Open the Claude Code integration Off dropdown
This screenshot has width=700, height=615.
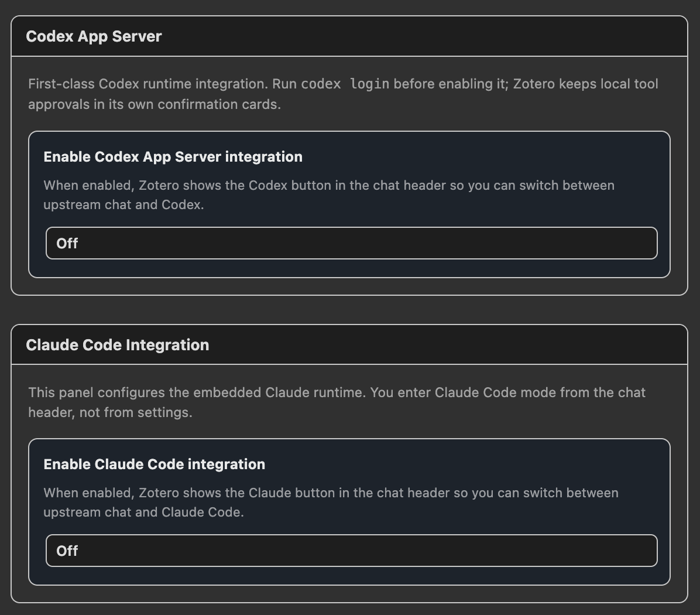click(x=351, y=550)
